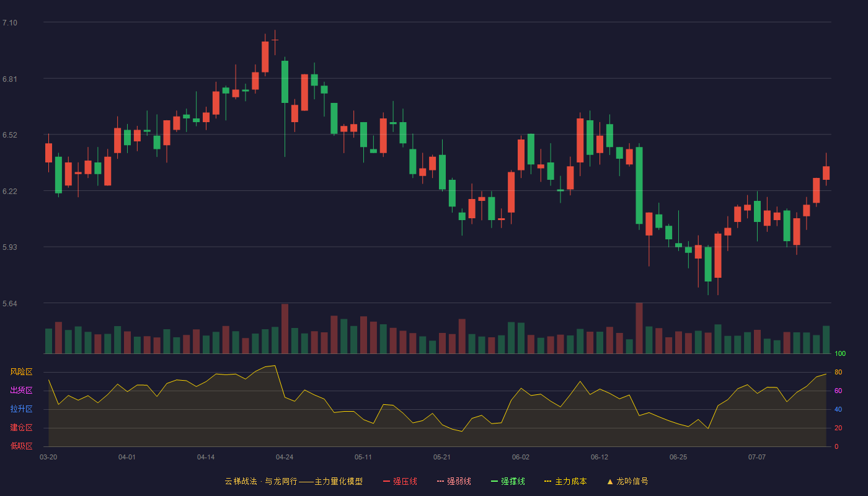Click the 04-14 date label
The image size is (868, 496).
[206, 457]
